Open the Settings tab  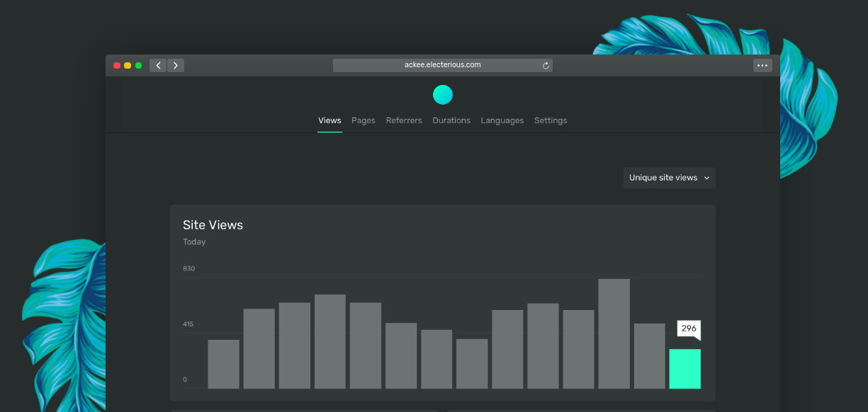[551, 120]
